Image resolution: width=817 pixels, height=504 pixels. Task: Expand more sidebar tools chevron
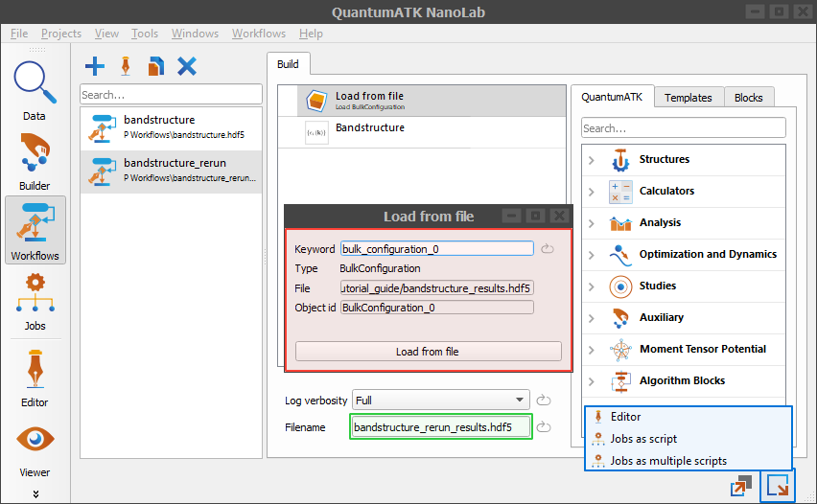(x=35, y=494)
